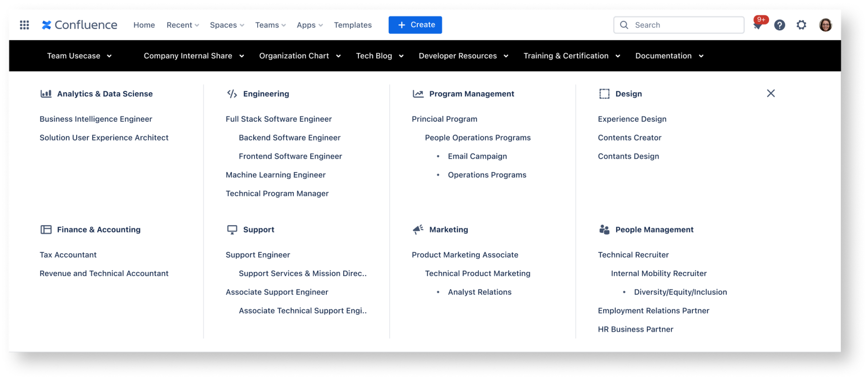This screenshot has width=868, height=379.
Task: Focus the Search input field
Action: (x=679, y=25)
